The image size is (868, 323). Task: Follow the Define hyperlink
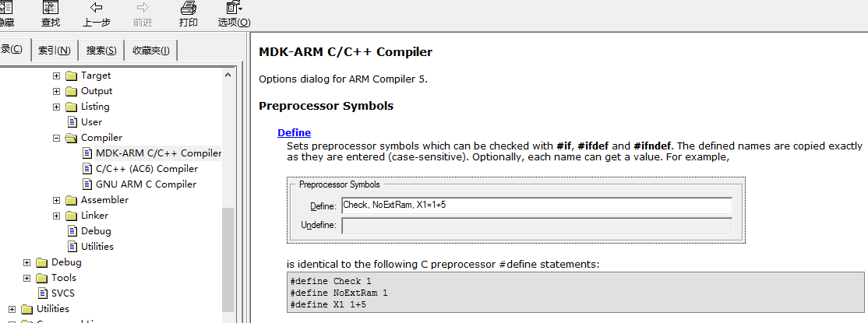tap(294, 133)
